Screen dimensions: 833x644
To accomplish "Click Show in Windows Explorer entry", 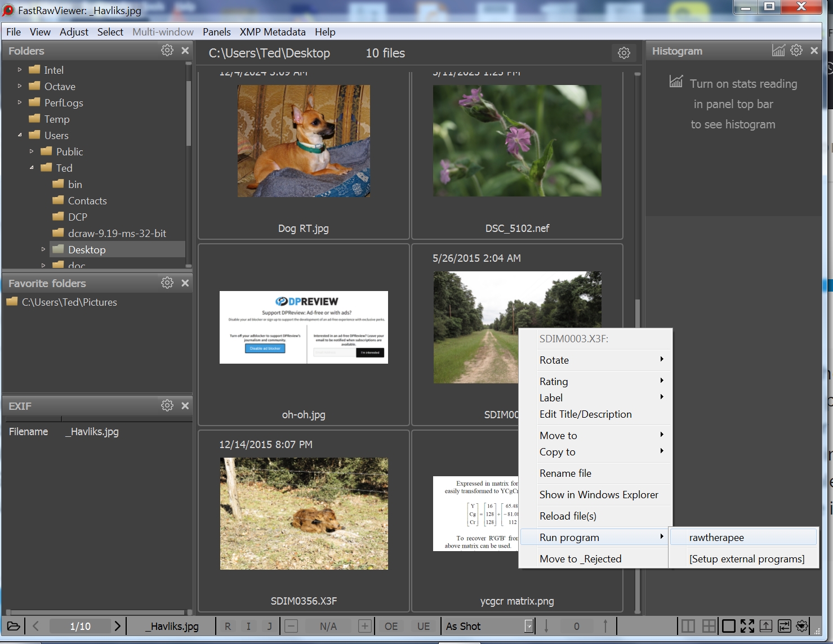I will [x=598, y=495].
